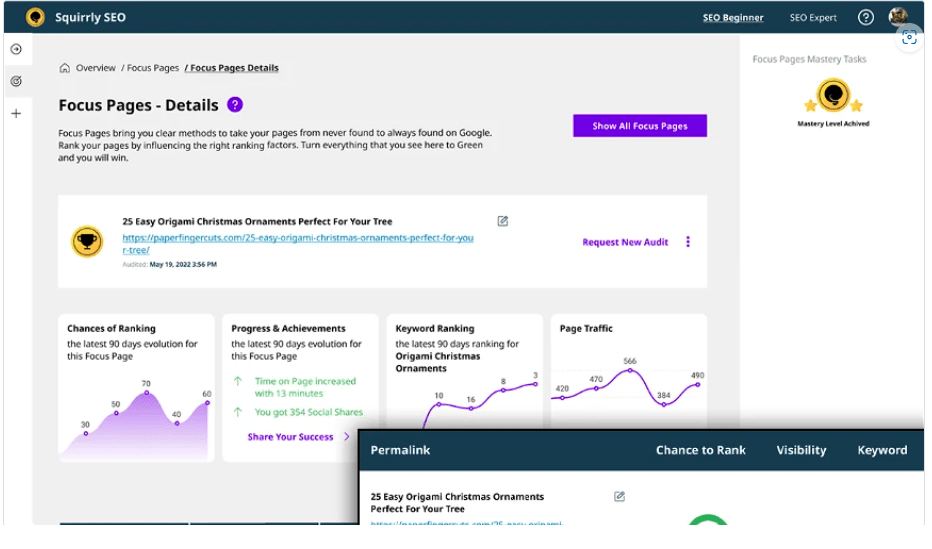Open the paperfingercuts.com article URL
Screen dimensions: 932x549
pos(298,244)
